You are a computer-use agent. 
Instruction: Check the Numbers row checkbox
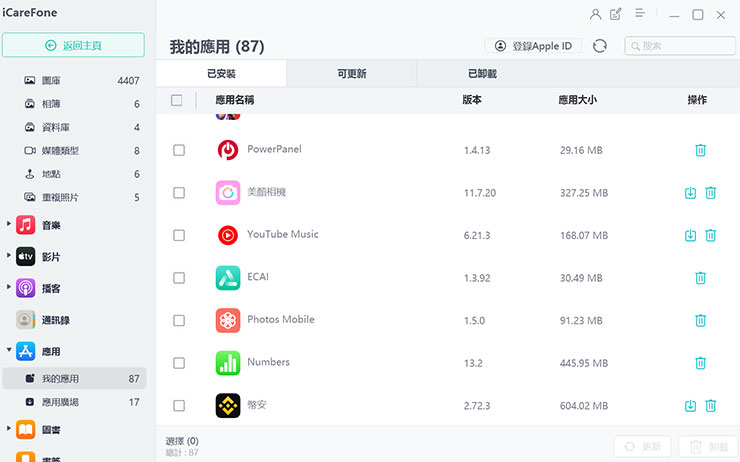coord(179,363)
